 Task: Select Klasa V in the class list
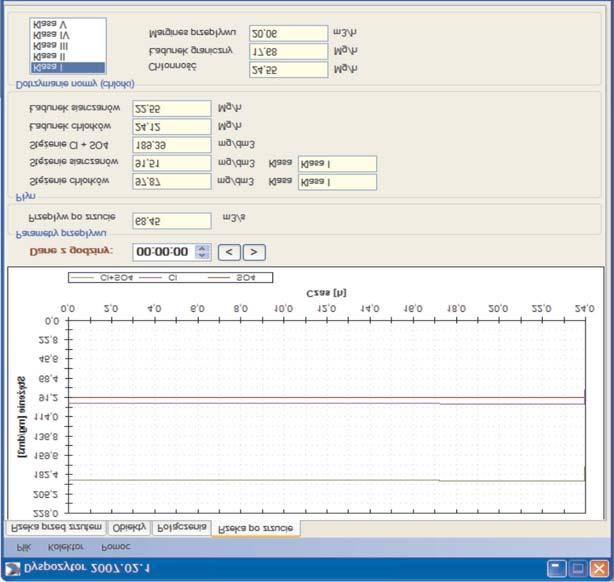[68, 24]
